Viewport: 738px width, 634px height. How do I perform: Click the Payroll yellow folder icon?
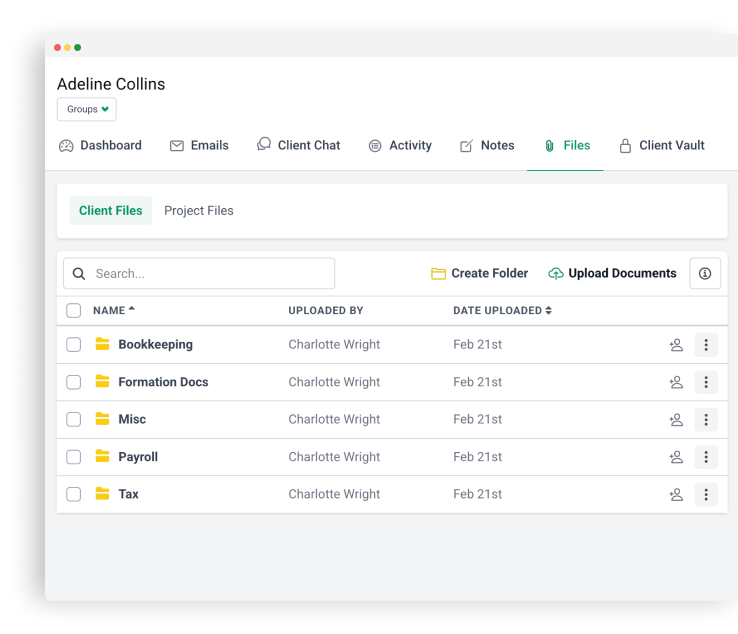coord(102,456)
